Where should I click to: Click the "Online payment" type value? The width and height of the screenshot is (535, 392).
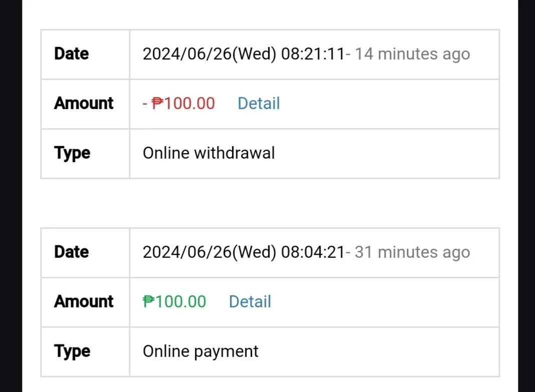click(x=200, y=351)
